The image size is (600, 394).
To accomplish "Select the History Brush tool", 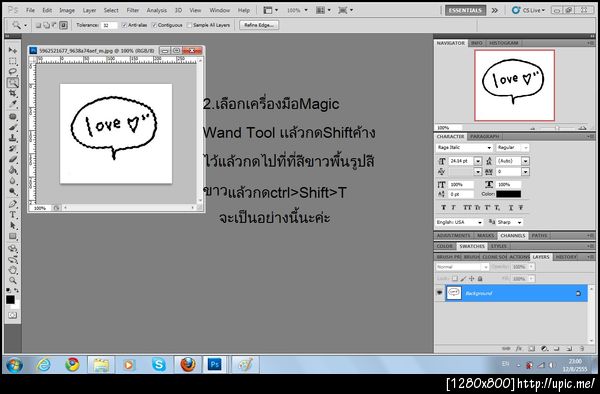I will pos(13,148).
